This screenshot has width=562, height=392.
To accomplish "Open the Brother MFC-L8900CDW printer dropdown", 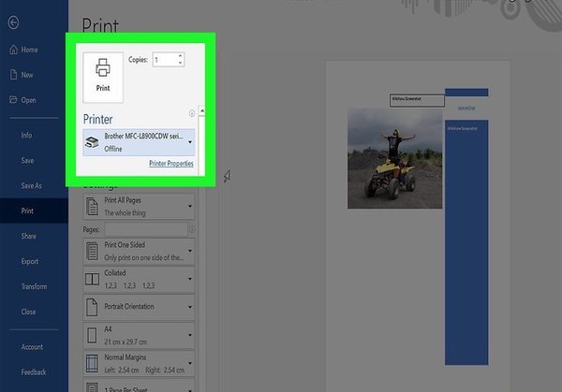I will point(190,143).
